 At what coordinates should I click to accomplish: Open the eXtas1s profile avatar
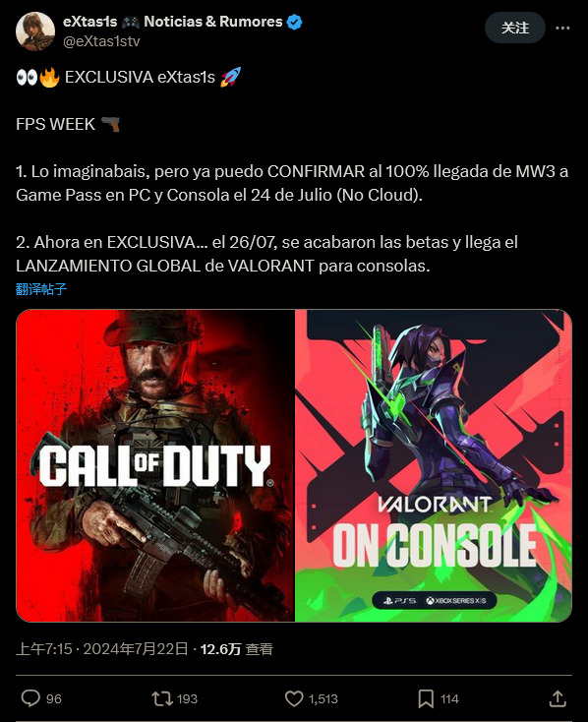35,30
